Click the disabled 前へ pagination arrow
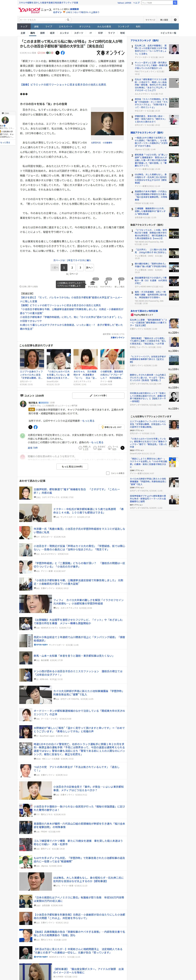Screen dimensions: 196x980 tap(55, 267)
